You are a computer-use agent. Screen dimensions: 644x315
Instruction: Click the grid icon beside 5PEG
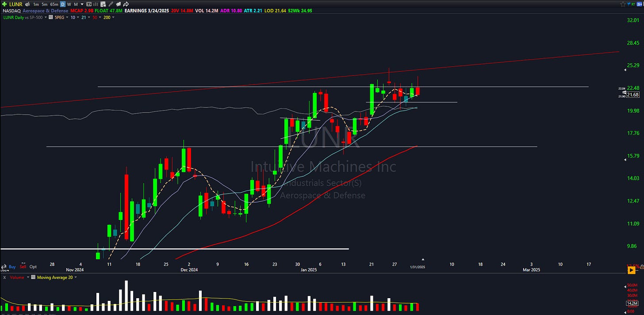(x=50, y=17)
